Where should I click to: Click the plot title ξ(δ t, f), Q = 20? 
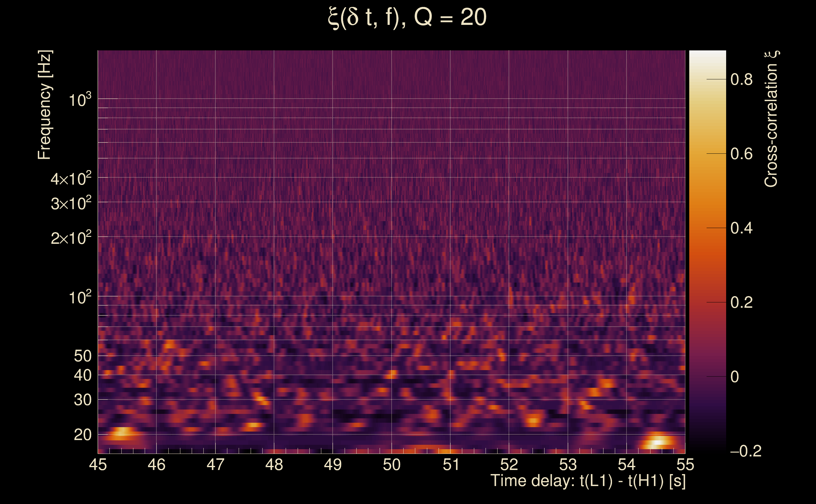click(x=407, y=17)
